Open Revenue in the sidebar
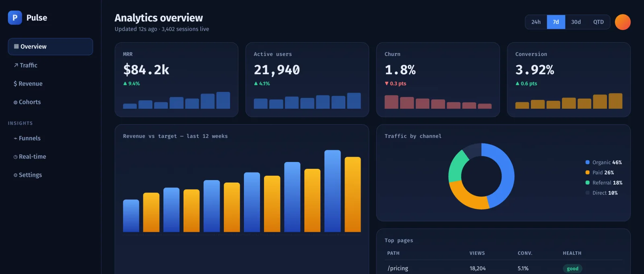This screenshot has width=644, height=274. tap(50, 84)
